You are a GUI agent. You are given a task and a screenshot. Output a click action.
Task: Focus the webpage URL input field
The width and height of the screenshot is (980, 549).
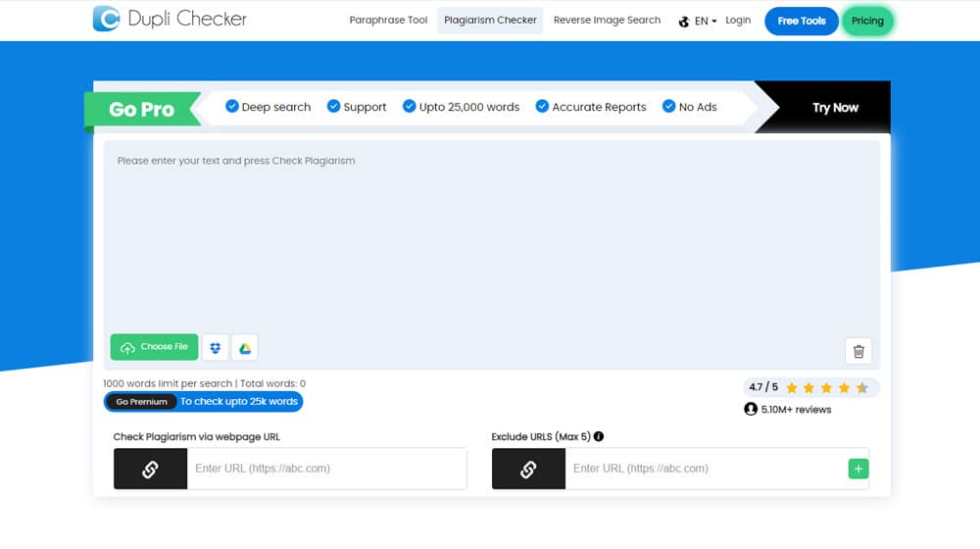pos(327,469)
